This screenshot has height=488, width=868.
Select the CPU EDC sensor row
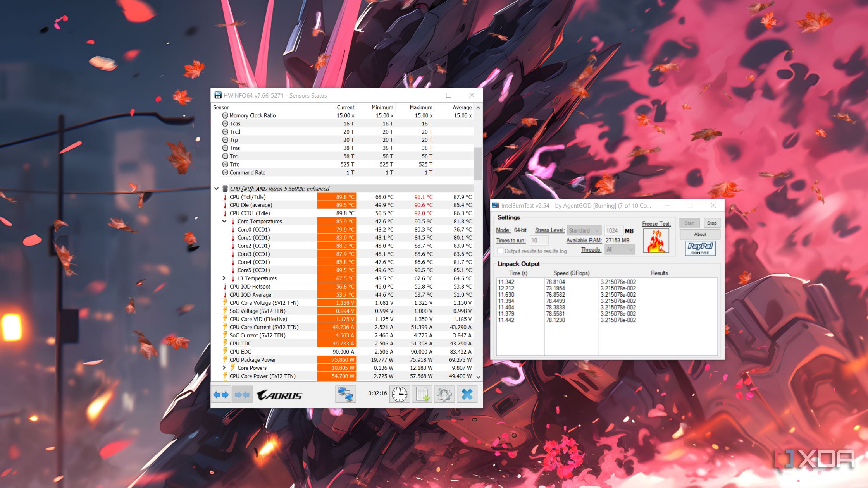pos(342,351)
